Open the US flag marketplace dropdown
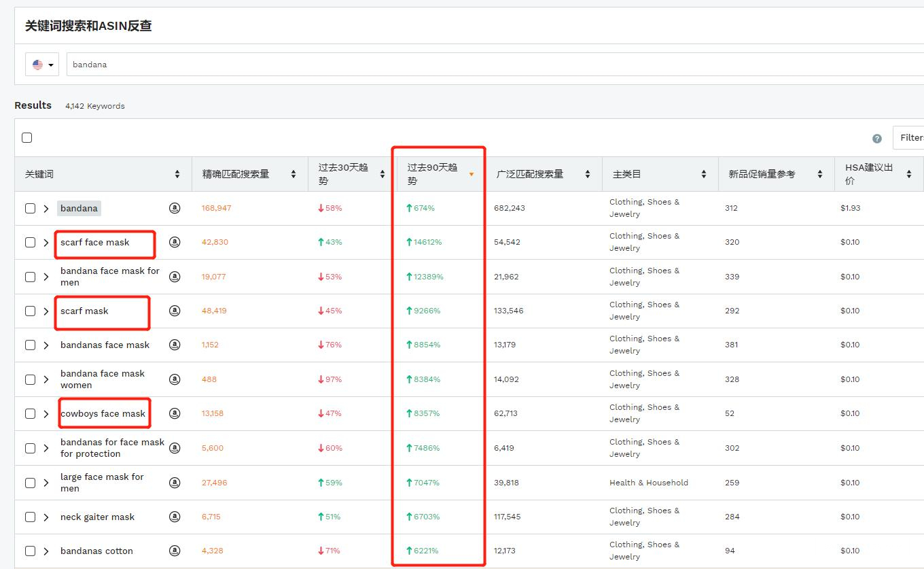This screenshot has width=924, height=569. [42, 65]
